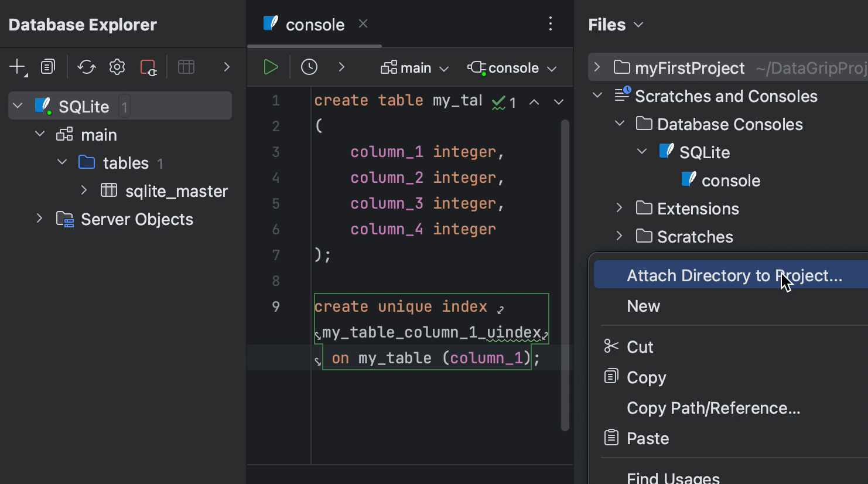Switch to the console tab
The width and height of the screenshot is (868, 484).
click(315, 24)
